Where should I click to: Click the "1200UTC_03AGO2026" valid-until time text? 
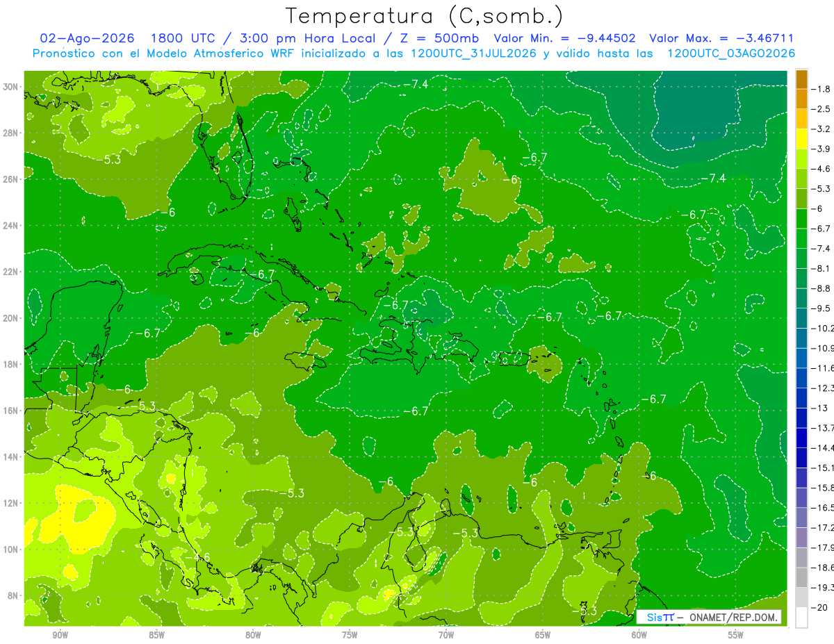pos(730,53)
